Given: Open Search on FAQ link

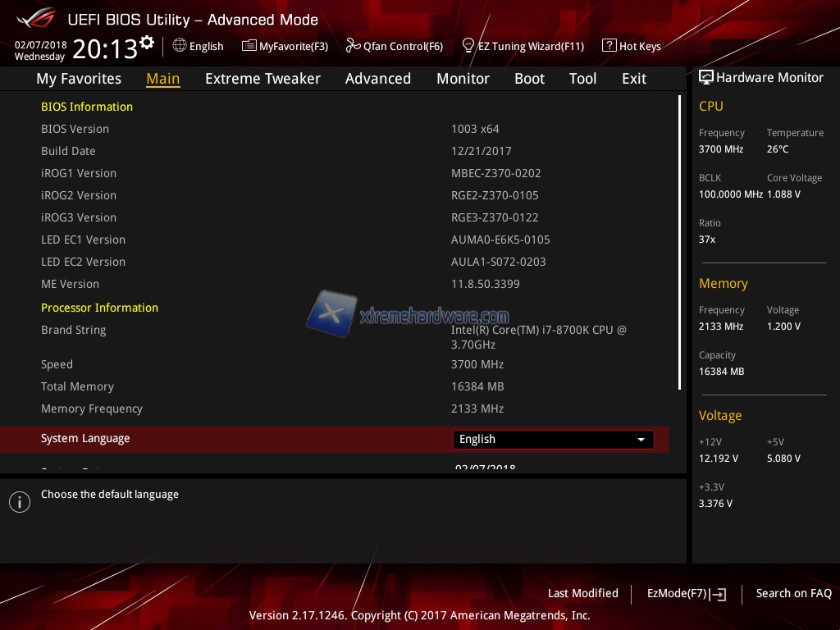Looking at the screenshot, I should [793, 593].
